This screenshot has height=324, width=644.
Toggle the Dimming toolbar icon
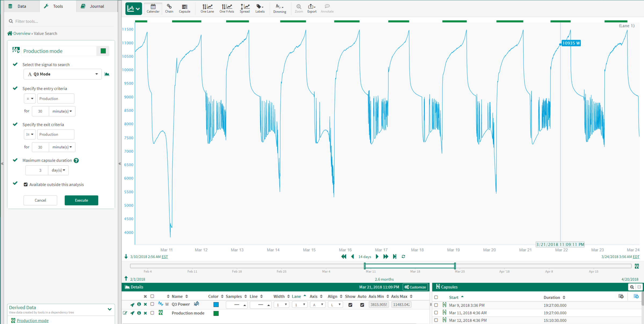(279, 8)
